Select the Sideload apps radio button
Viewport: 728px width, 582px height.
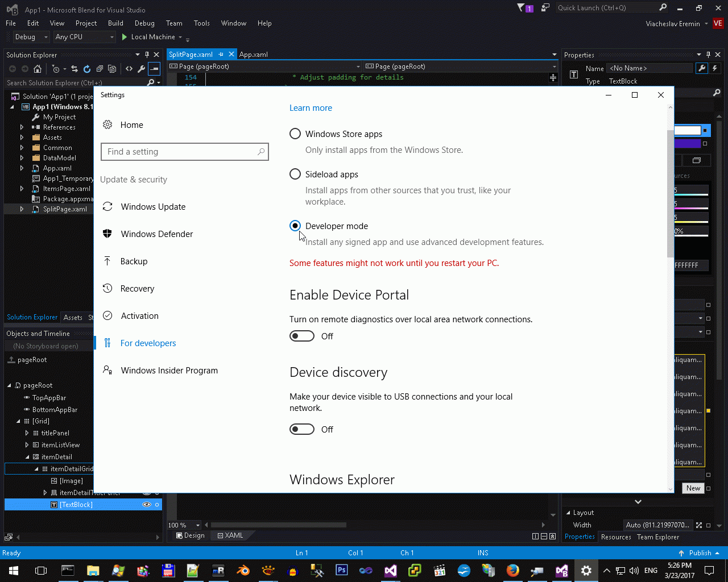point(295,174)
